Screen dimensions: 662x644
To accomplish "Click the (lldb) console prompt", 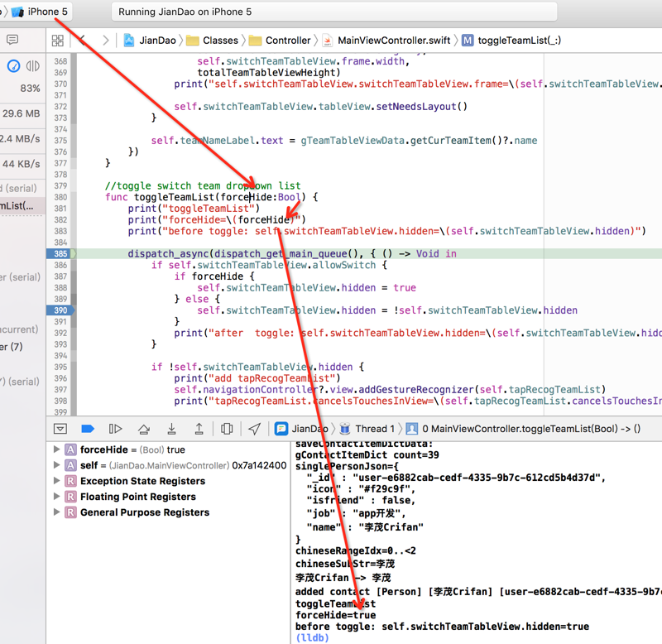I will pos(313,637).
